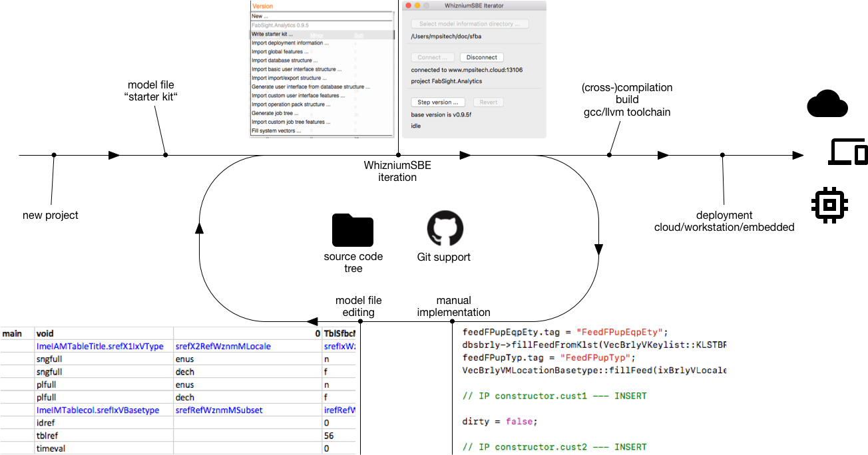This screenshot has height=455, width=868.
Task: Select Generate job tree menu entry
Action: coord(323,113)
